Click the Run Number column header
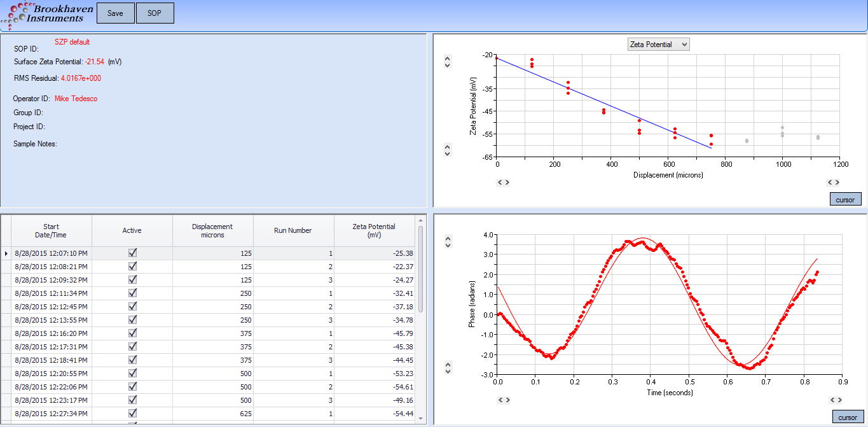Viewport: 868px width, 427px height. pyautogui.click(x=293, y=230)
